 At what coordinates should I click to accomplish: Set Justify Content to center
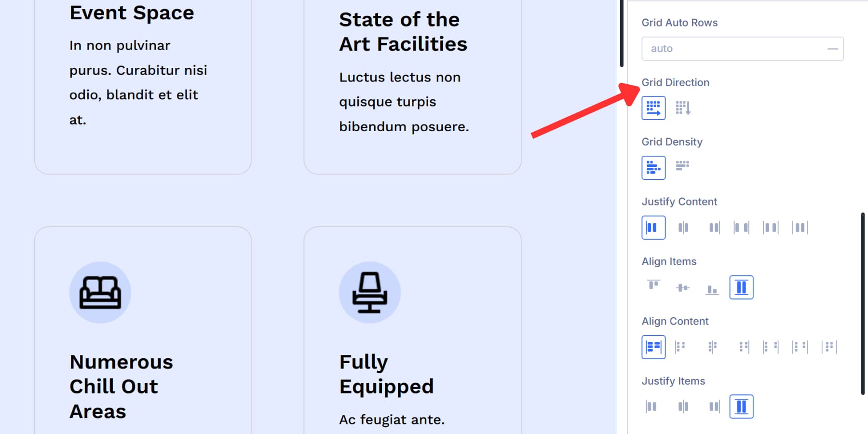click(683, 227)
